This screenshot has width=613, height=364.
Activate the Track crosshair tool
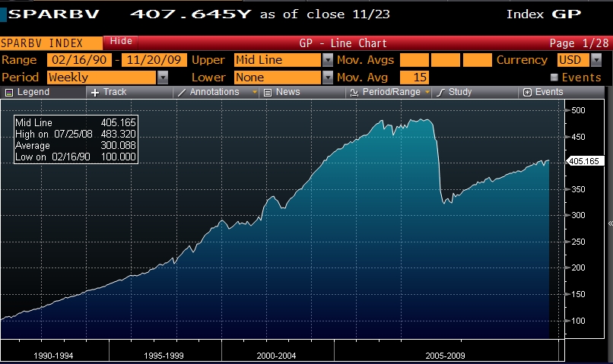coord(95,92)
